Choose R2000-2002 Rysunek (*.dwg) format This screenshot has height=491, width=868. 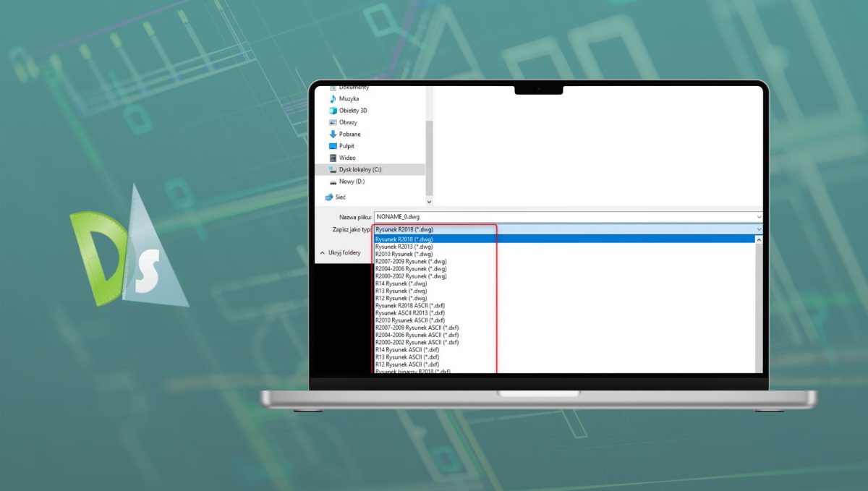411,276
